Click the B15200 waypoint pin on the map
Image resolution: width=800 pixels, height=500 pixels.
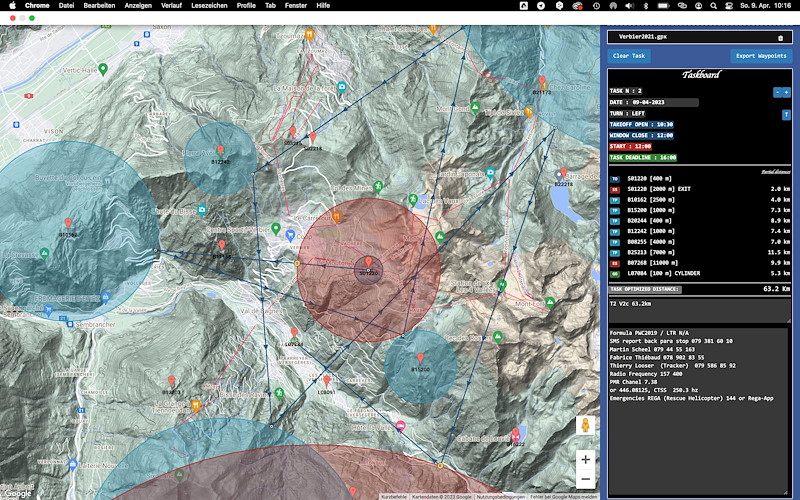tap(420, 358)
